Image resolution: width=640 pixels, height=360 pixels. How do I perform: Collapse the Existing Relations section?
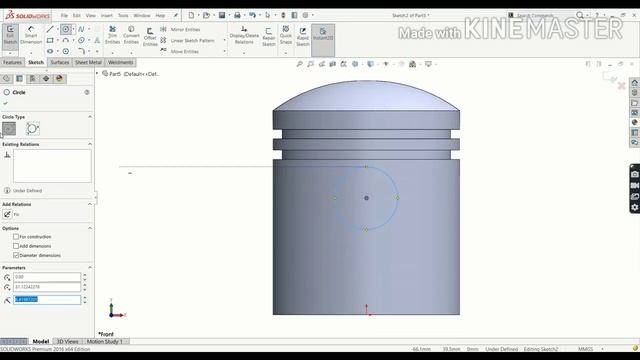click(x=90, y=144)
